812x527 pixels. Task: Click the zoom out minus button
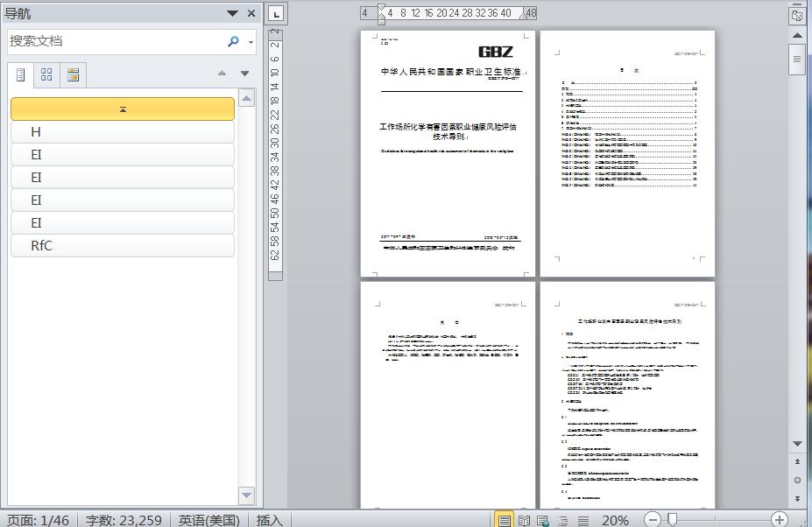[653, 520]
